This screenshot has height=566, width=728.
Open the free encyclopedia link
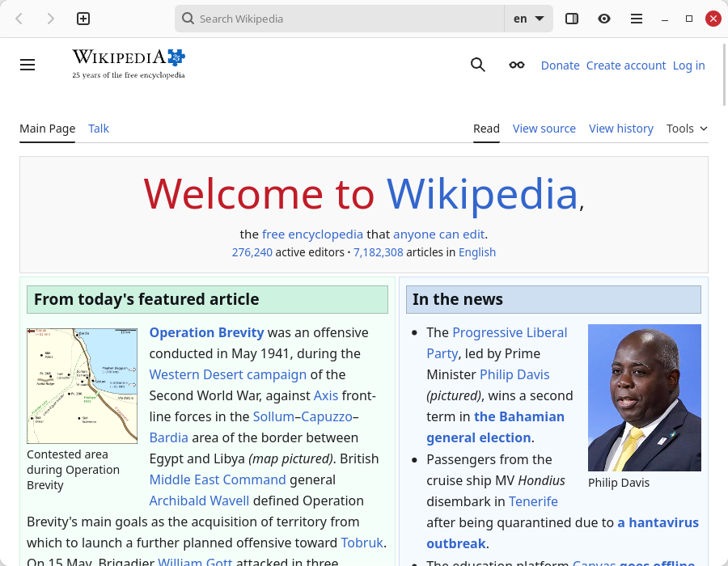pos(312,234)
